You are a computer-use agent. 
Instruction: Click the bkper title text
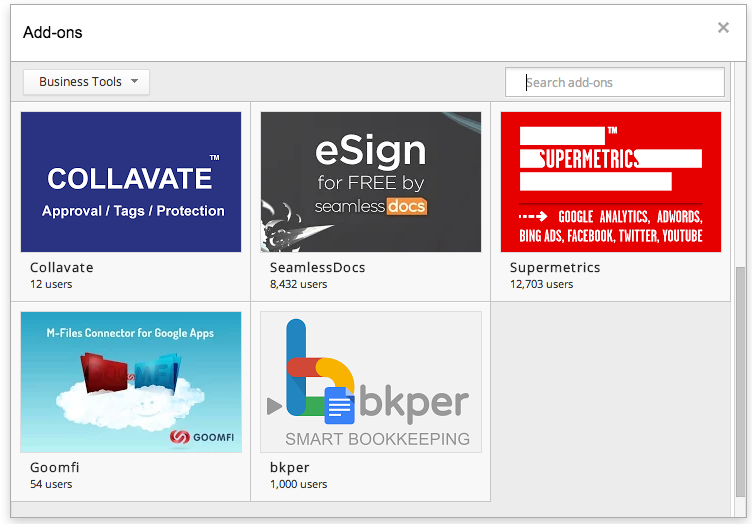tap(290, 467)
